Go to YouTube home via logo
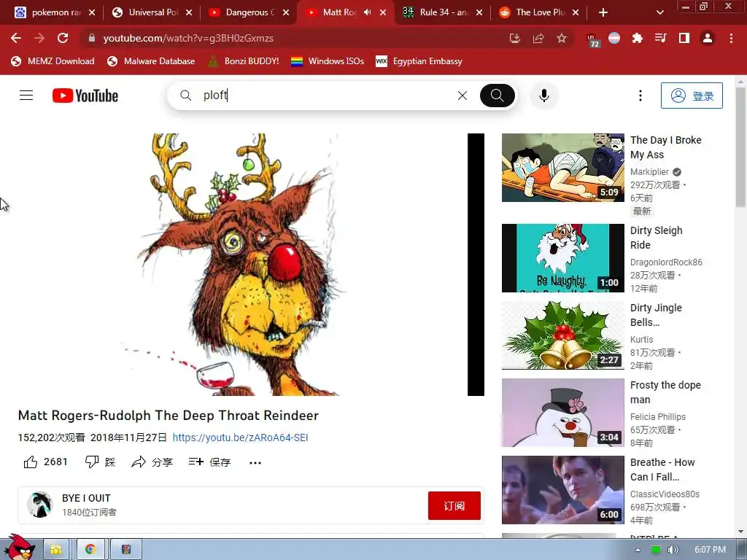747x560 pixels. click(x=85, y=96)
